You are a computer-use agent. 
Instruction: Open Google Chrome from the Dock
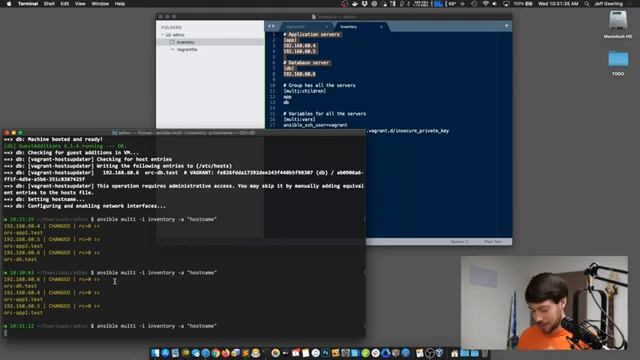coord(216,353)
